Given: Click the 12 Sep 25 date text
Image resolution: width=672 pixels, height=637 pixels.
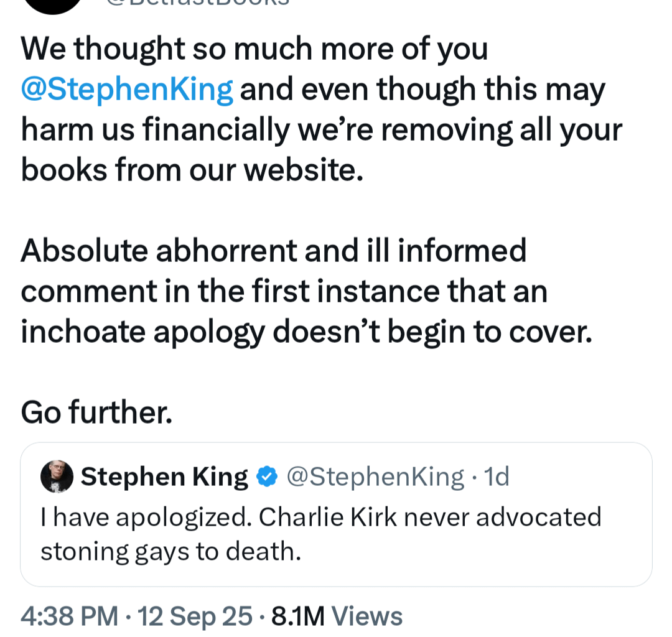Looking at the screenshot, I should pos(194,616).
